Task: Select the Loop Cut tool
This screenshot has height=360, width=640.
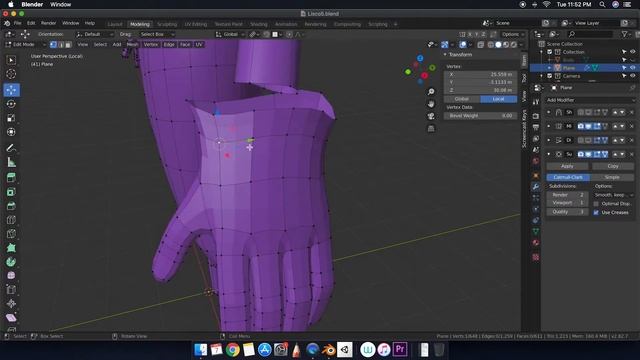Action: 11,220
